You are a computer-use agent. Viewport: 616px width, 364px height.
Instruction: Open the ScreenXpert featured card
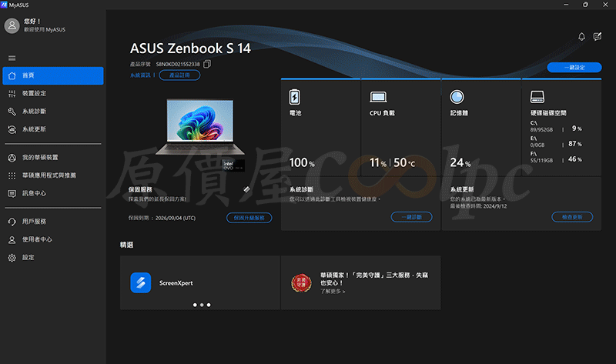pyautogui.click(x=200, y=282)
